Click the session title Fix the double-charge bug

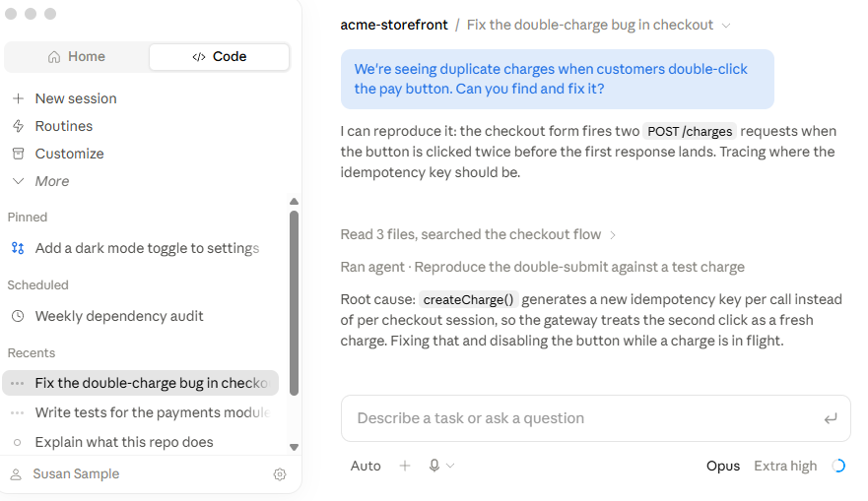(589, 25)
